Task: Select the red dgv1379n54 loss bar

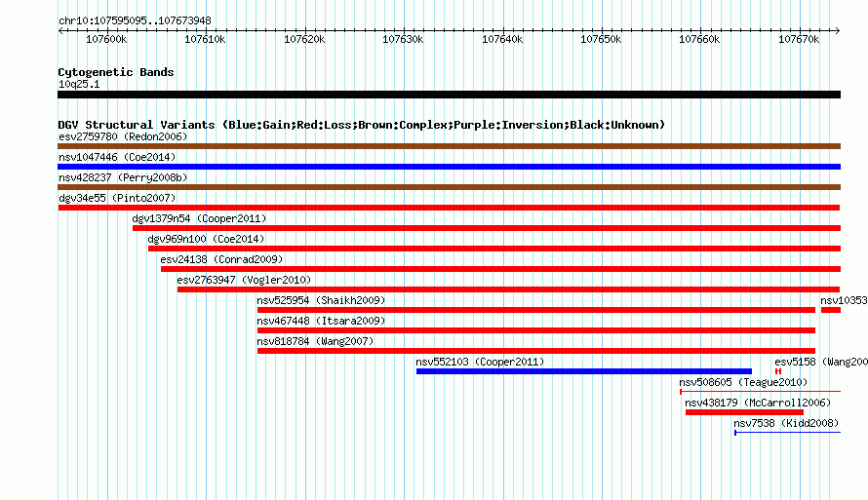Action: (487, 228)
